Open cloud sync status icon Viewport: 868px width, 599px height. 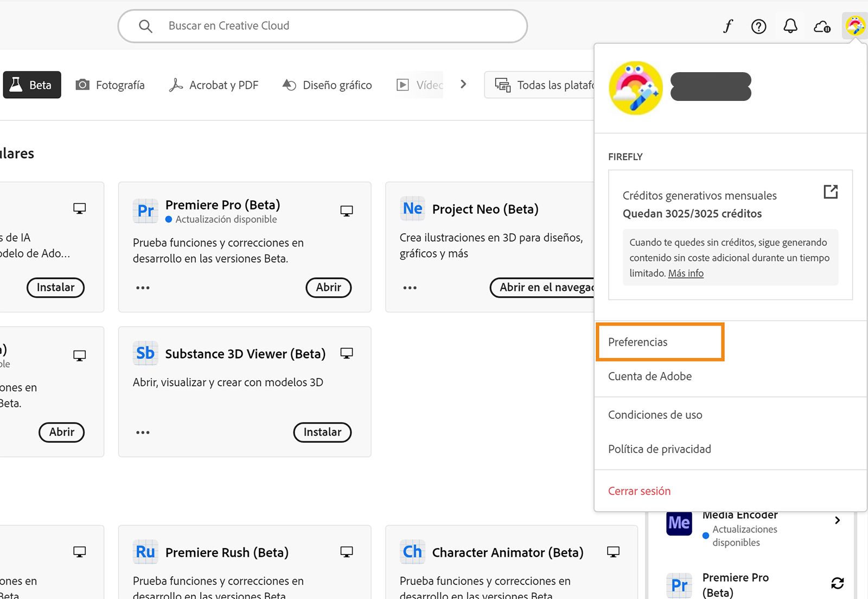822,26
